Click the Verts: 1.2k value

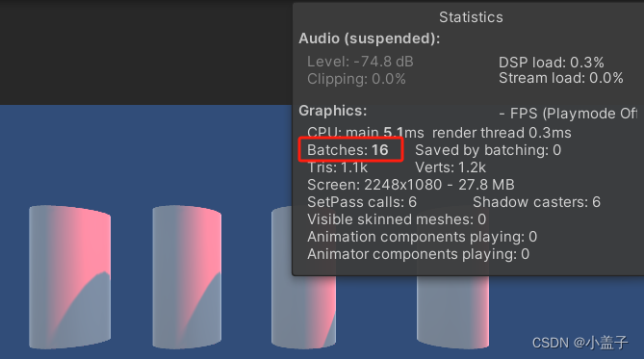tap(451, 167)
